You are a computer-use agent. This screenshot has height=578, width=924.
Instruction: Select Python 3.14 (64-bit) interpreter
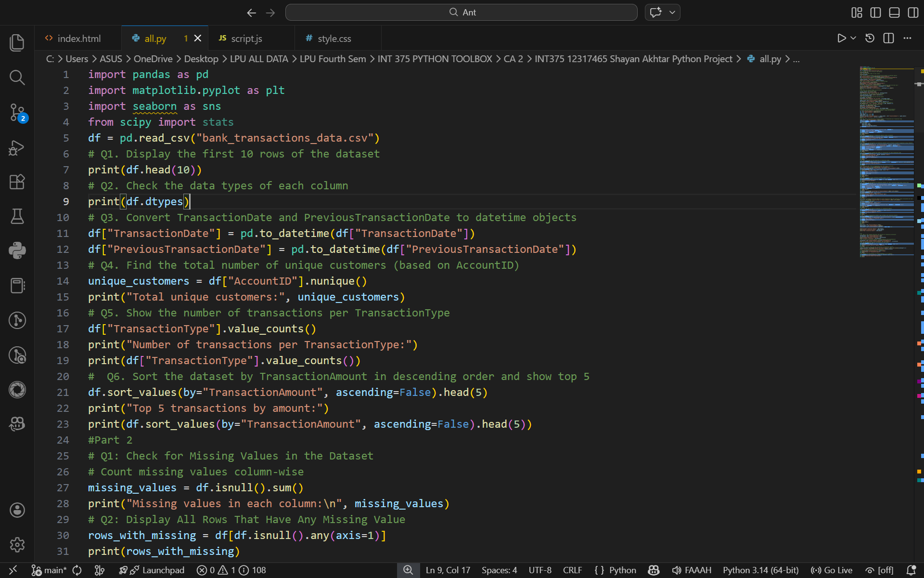[761, 570]
